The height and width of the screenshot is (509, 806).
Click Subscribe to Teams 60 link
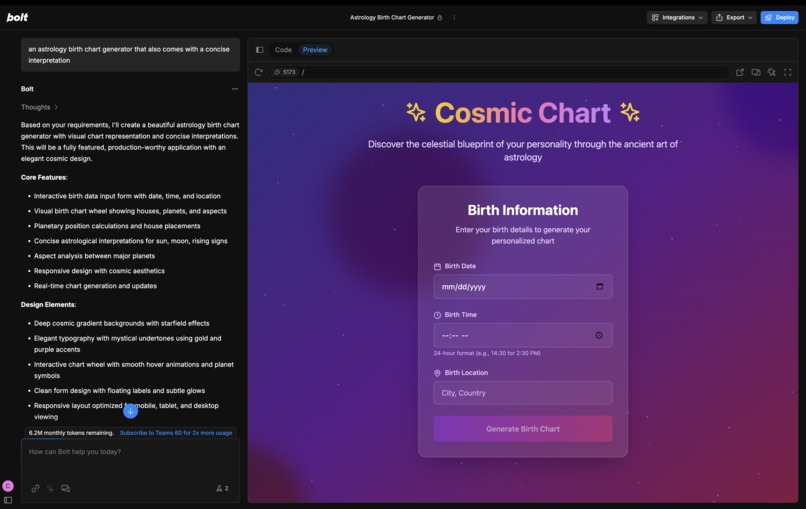point(176,433)
